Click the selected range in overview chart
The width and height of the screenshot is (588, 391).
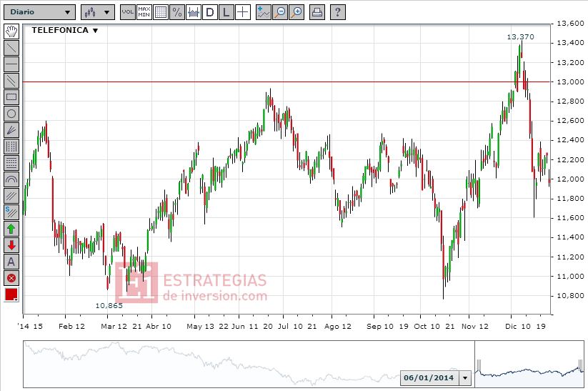point(529,364)
